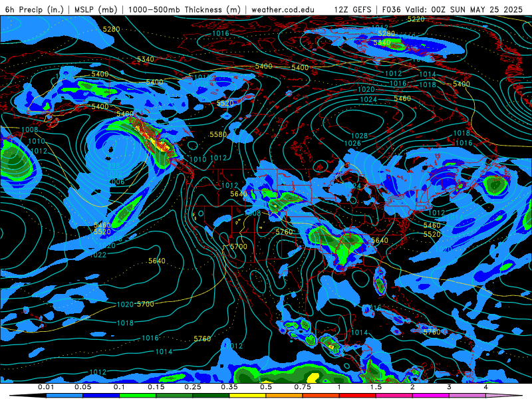Click the light blue 0.01 legend swatch
The width and height of the screenshot is (532, 399).
(x=64, y=396)
